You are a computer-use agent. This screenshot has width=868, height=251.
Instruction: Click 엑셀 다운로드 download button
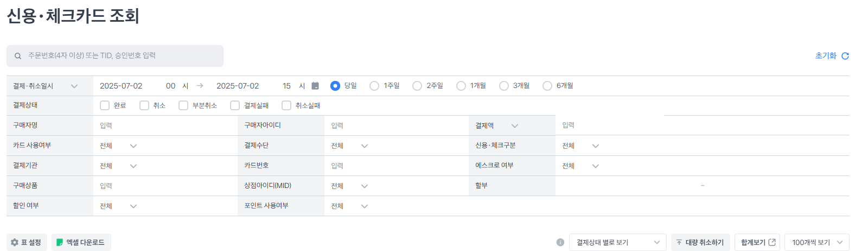[81, 242]
